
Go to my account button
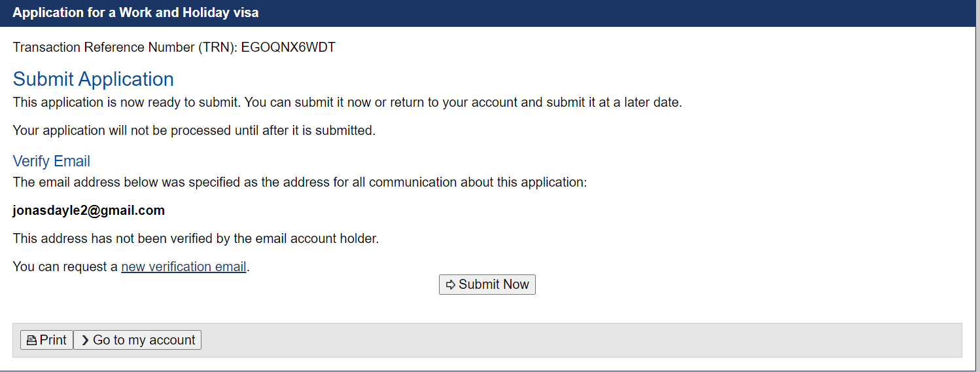[137, 340]
